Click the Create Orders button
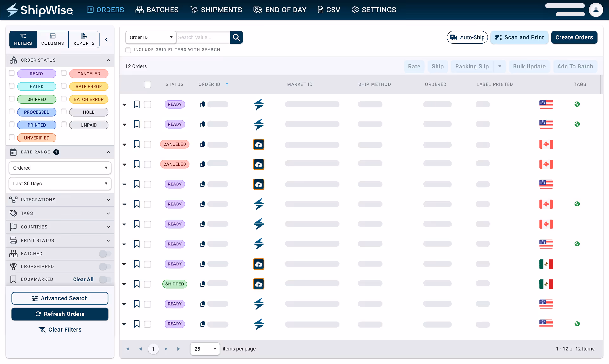Screen dimensions: 609x364 point(574,37)
